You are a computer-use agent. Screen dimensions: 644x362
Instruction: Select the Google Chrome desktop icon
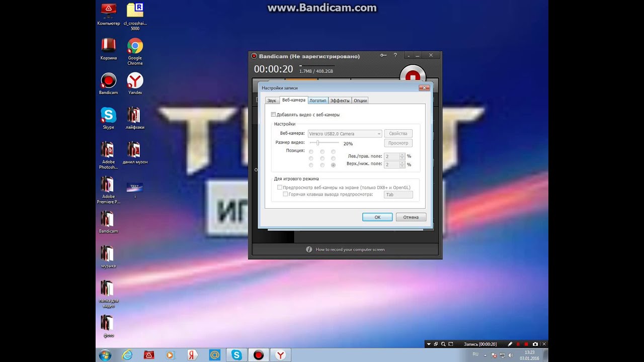135,52
